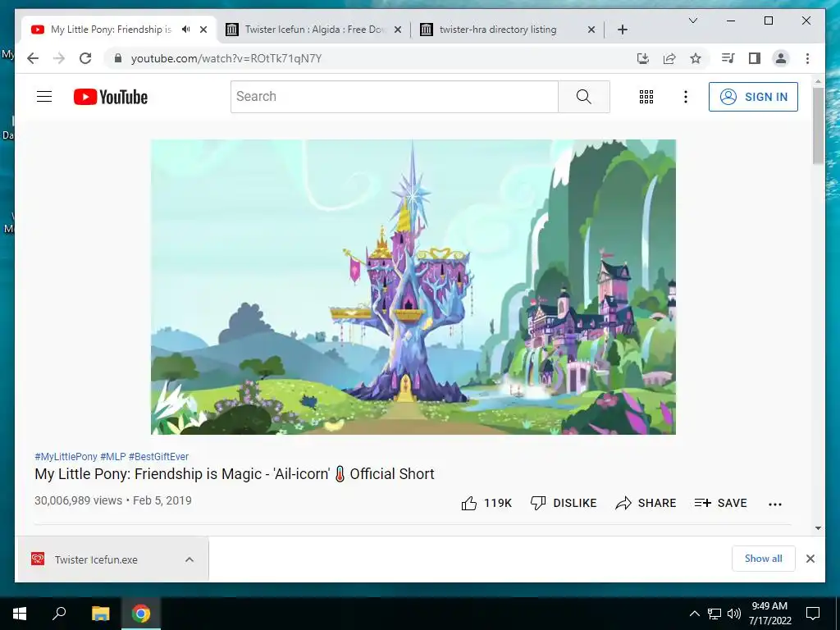Click the Chrome taskbar icon
This screenshot has width=840, height=630.
(141, 614)
